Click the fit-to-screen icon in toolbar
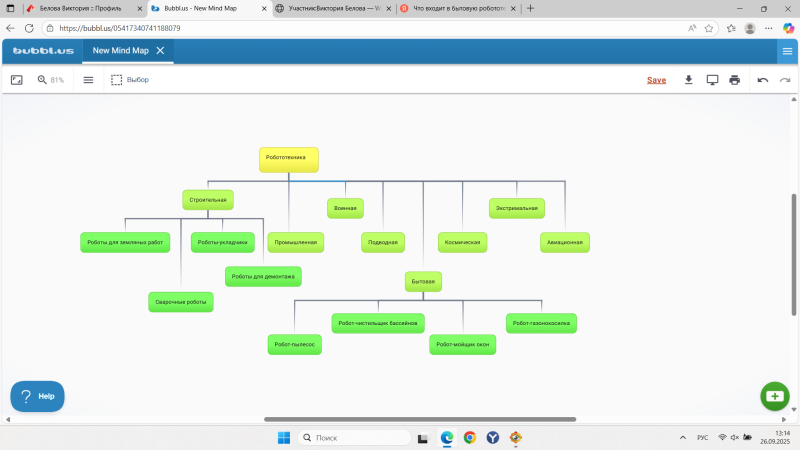Screen dimensions: 800x450 (x=16, y=80)
